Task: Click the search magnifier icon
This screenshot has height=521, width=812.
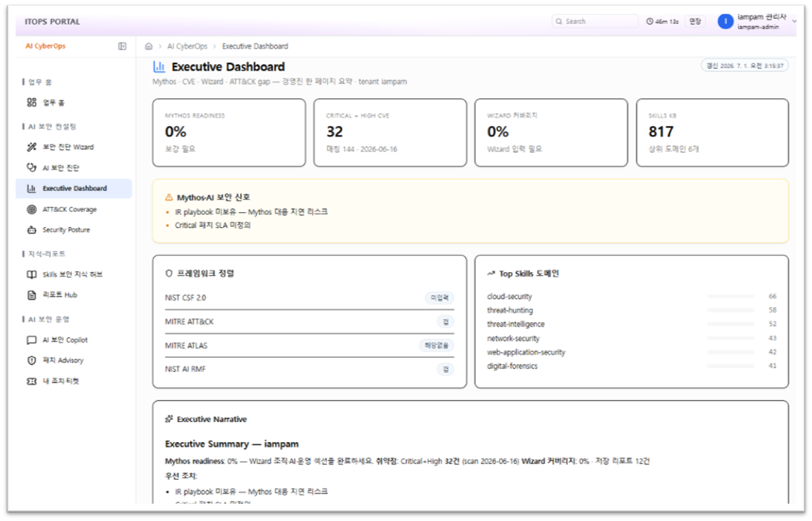Action: 558,21
